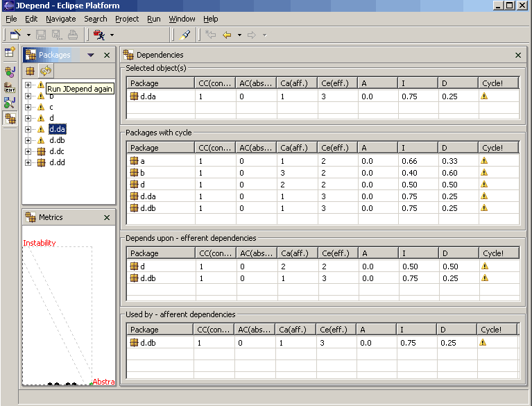532x406 pixels.
Task: Select the selected d.da tree item
Action: 58,129
